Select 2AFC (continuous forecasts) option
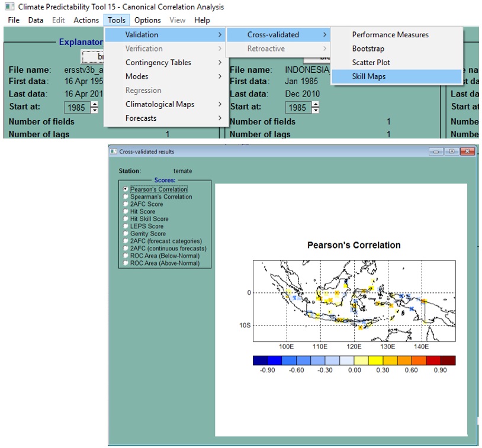Viewport: 482px width, 448px height. pyautogui.click(x=126, y=249)
